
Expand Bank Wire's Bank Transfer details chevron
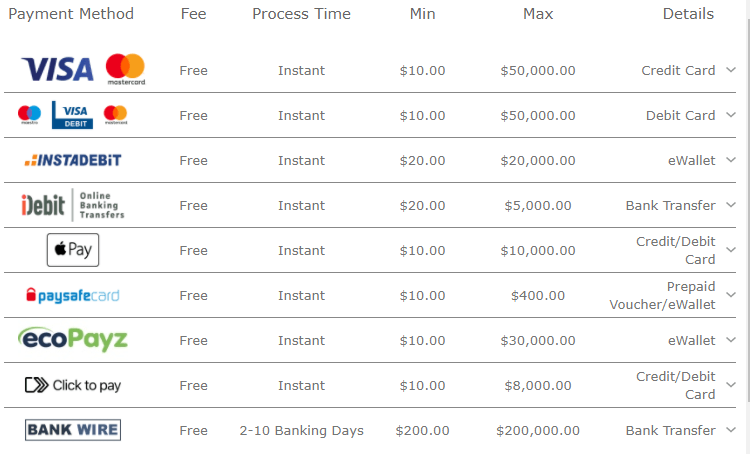pyautogui.click(x=730, y=430)
